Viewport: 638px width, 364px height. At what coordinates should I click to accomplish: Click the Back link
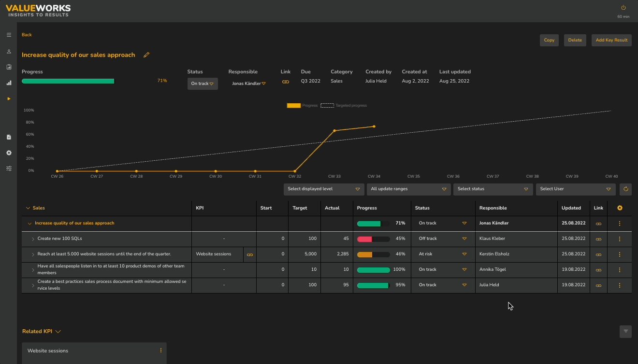pyautogui.click(x=27, y=35)
